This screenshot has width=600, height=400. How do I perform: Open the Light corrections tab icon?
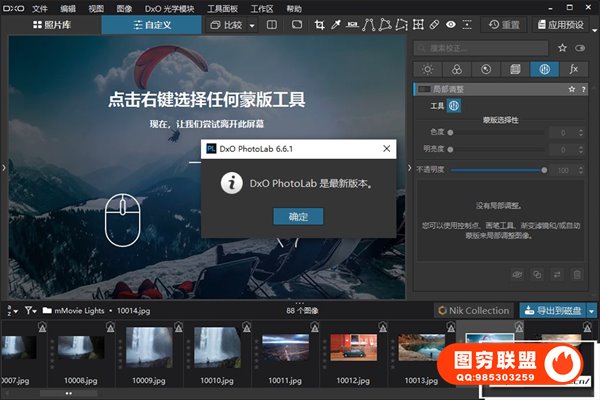pyautogui.click(x=427, y=70)
